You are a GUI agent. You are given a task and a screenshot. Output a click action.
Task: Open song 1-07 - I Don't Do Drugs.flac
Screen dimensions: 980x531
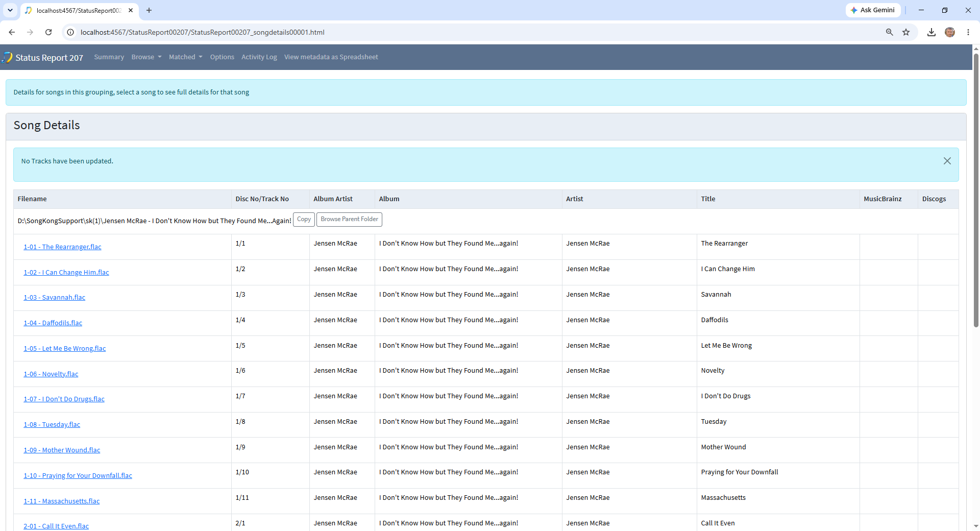point(64,399)
